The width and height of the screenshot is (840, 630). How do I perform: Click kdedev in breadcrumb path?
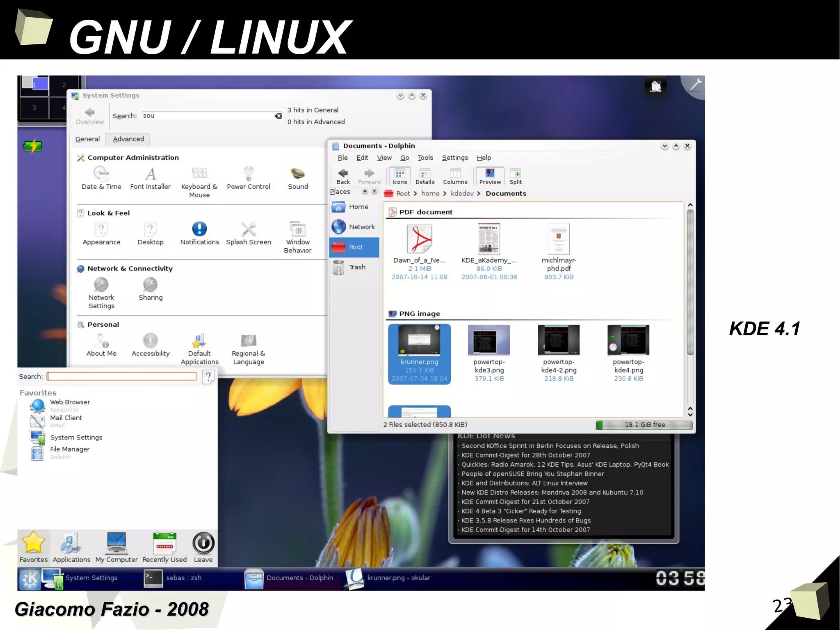pyautogui.click(x=462, y=193)
